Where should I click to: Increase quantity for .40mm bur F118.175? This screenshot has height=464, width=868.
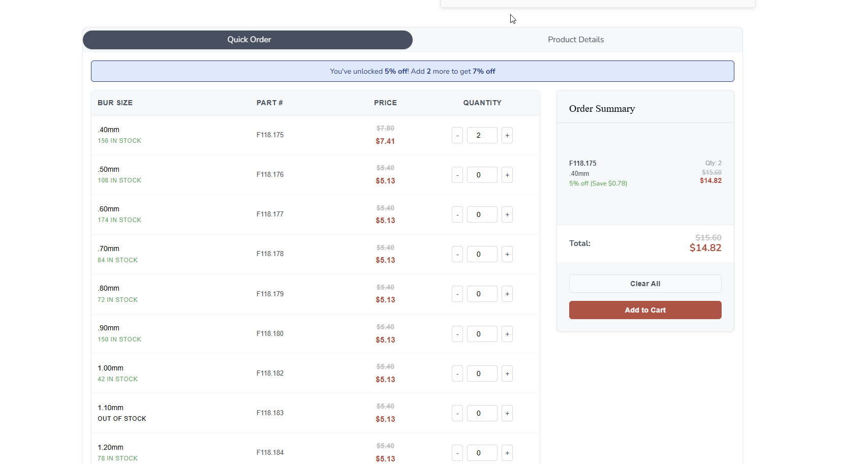[x=507, y=135]
